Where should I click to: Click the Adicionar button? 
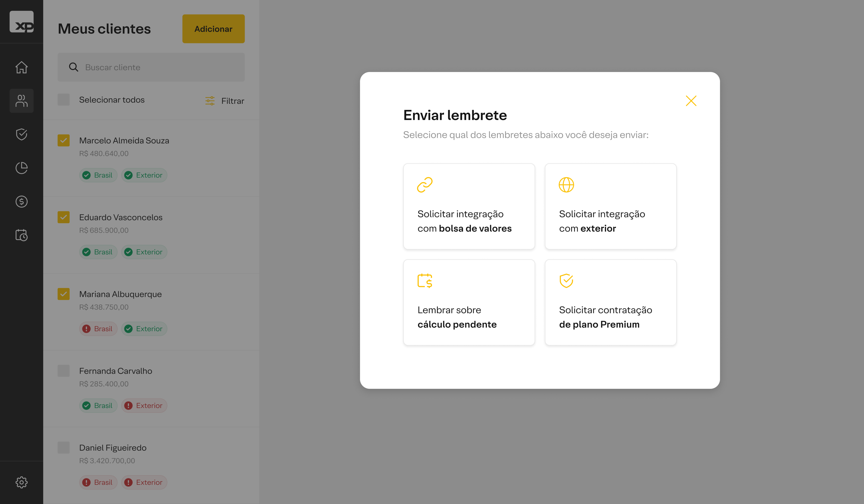(x=213, y=29)
